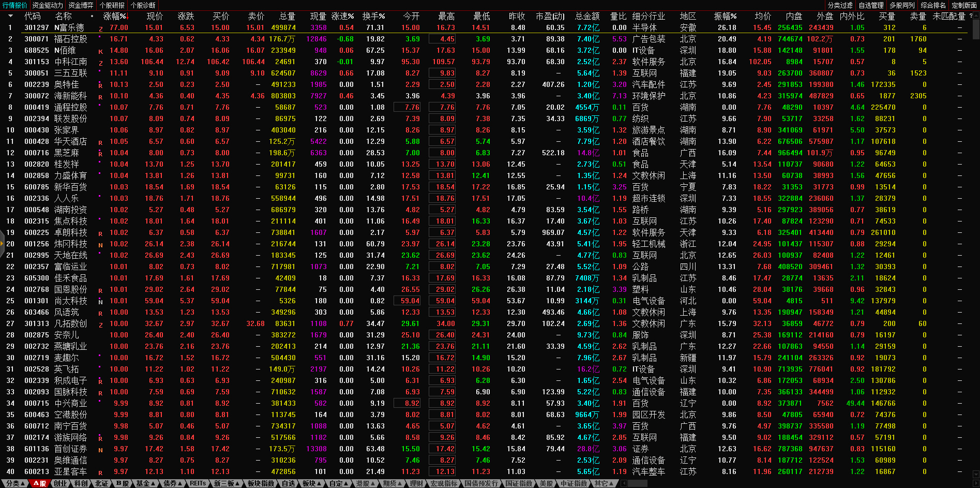Click the scroll-left arrow in bottom bar
980x488 pixels.
click(624, 483)
